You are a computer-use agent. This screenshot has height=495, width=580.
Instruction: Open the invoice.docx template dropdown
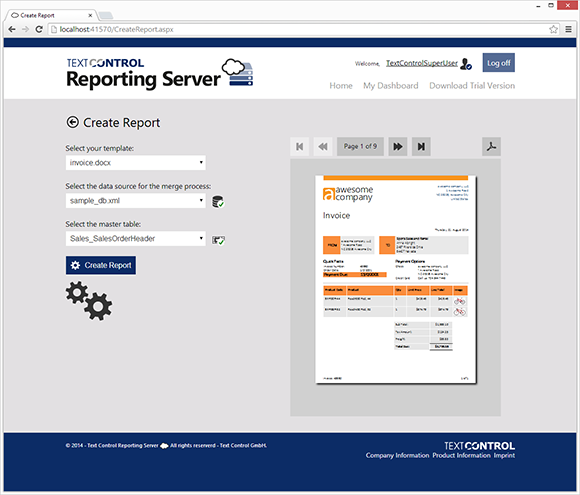[x=135, y=163]
